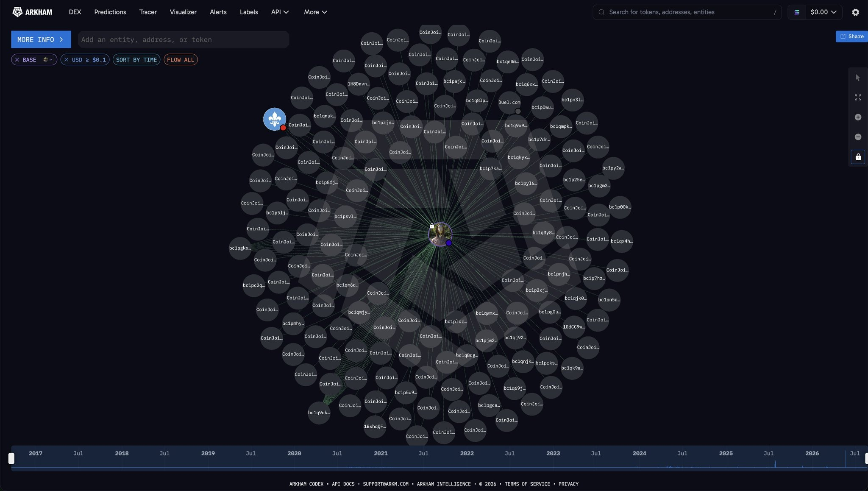Click the bc1py2a… node

(613, 168)
